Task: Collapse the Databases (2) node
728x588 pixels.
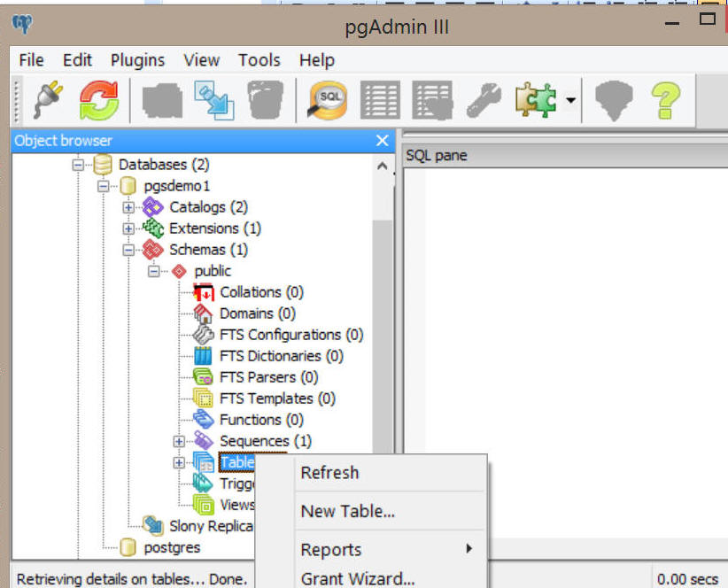Action: point(78,165)
